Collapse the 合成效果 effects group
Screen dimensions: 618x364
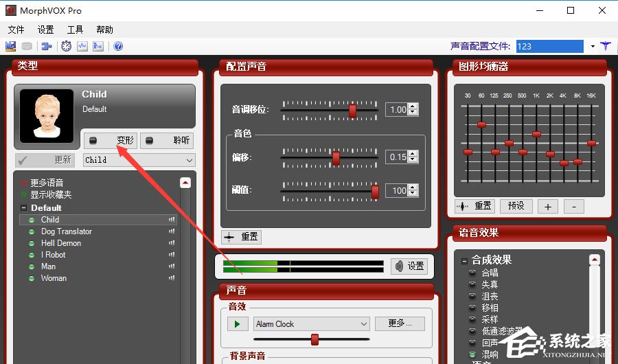point(464,261)
